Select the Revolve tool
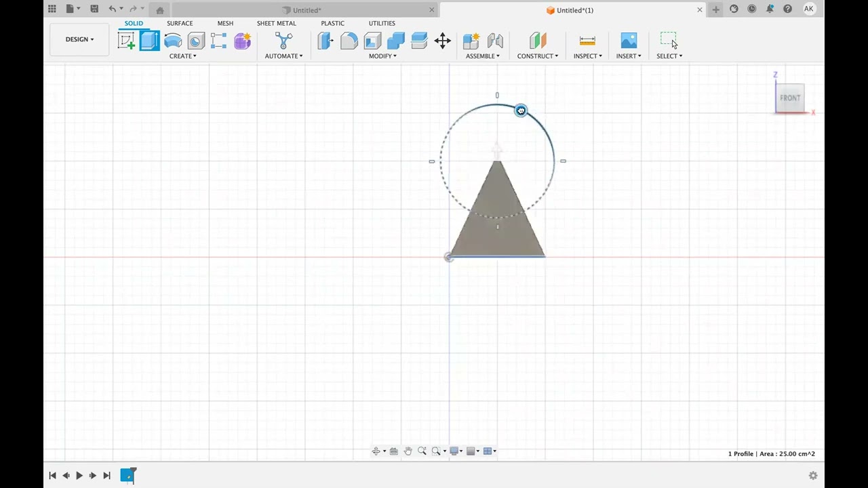 pos(173,41)
